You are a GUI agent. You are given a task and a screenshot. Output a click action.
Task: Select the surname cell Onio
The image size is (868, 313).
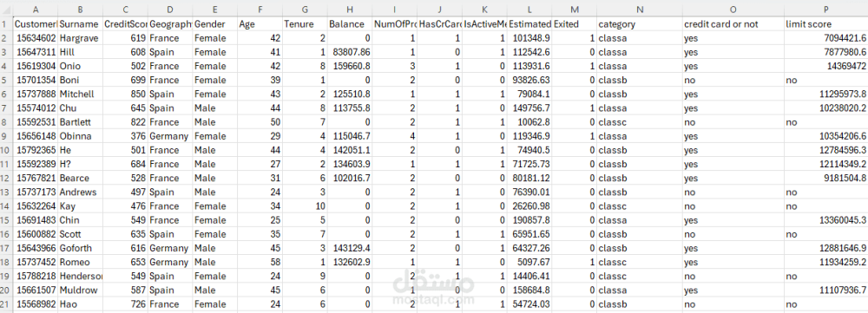tap(80, 66)
